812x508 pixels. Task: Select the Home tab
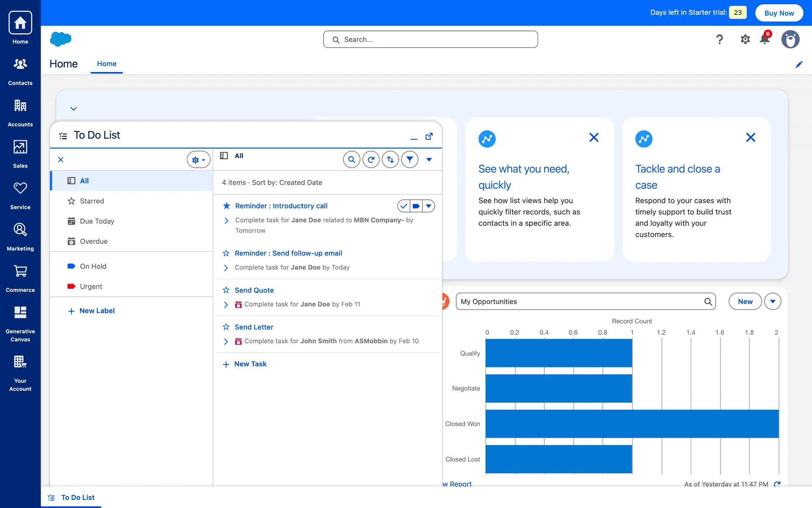(107, 63)
